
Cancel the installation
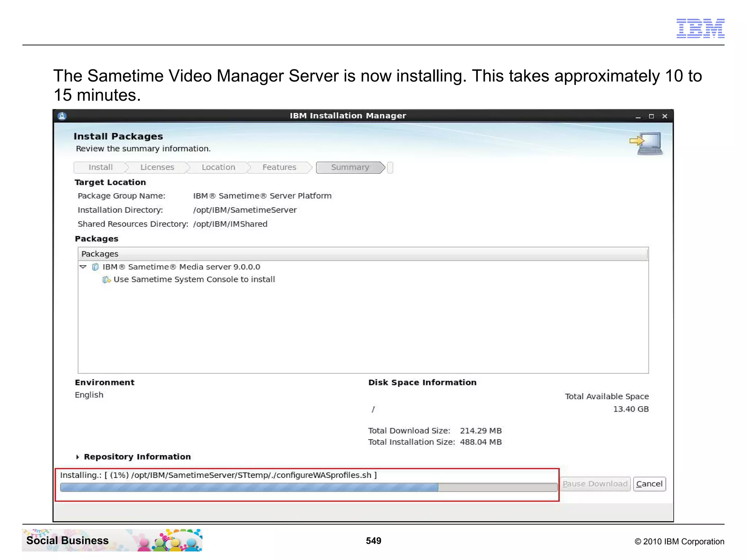tap(649, 484)
